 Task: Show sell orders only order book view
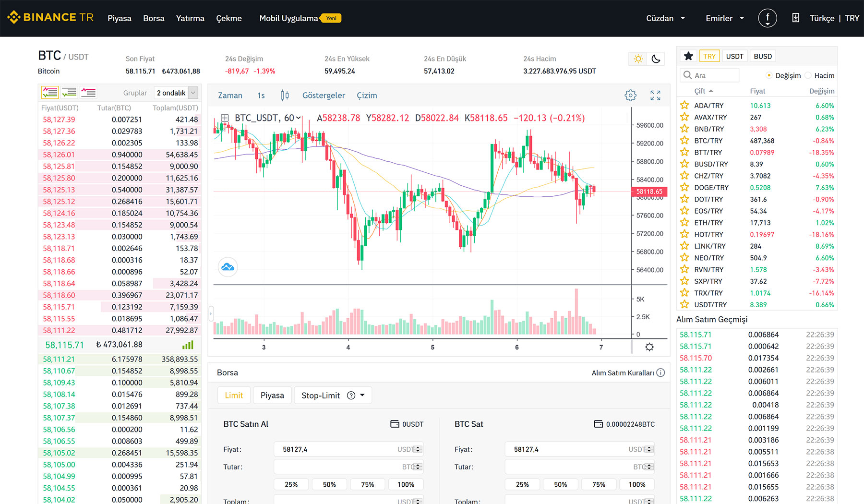88,92
